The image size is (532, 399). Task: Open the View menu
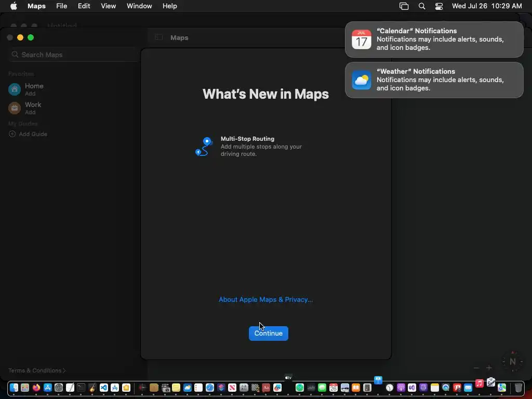[108, 6]
